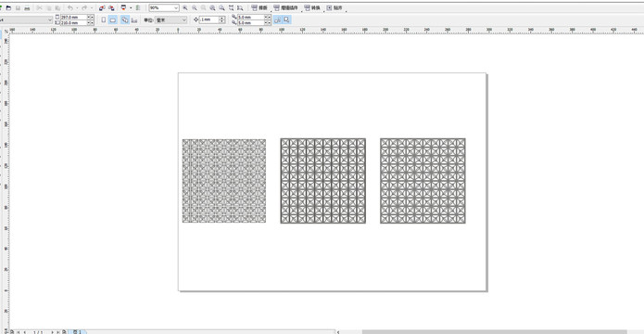The width and height of the screenshot is (644, 334).
Task: Click the Zoom to Page Width icon
Action: click(x=232, y=7)
